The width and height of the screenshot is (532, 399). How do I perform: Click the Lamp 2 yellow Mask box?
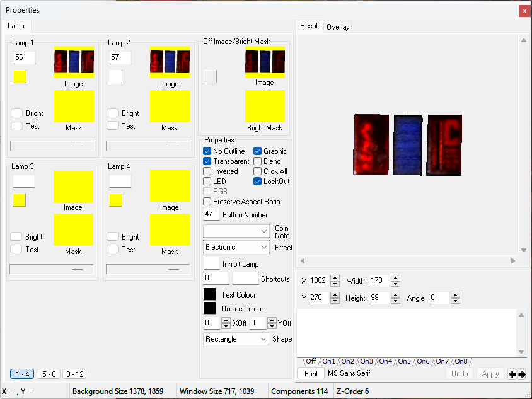pyautogui.click(x=170, y=106)
